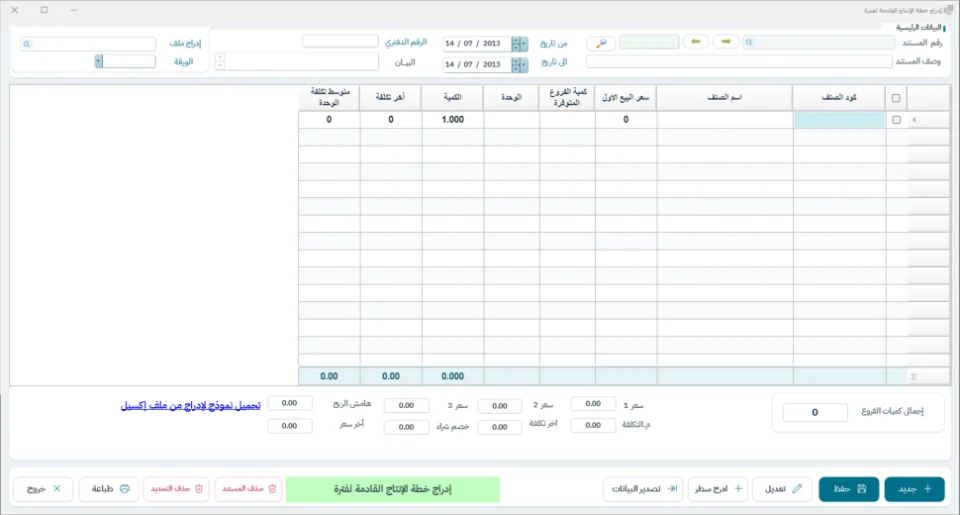Image resolution: width=960 pixels, height=515 pixels.
Task: Check the first row checkbox
Action: coord(896,120)
